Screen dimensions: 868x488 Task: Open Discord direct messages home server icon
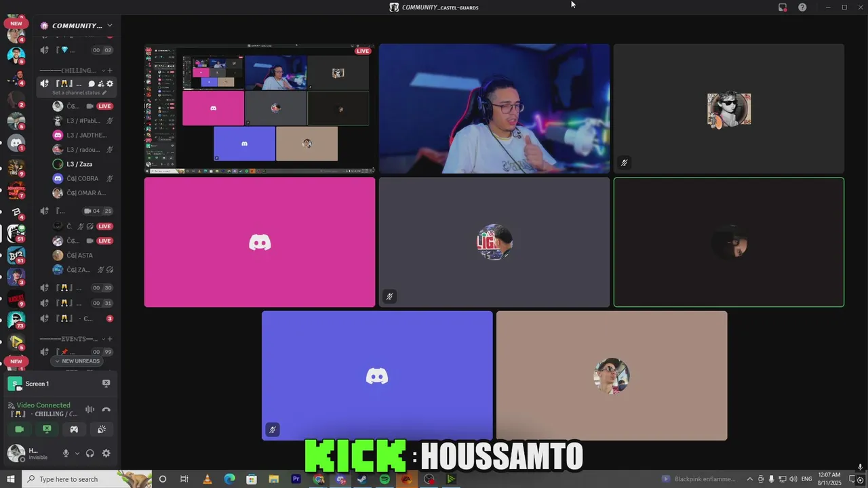16,142
